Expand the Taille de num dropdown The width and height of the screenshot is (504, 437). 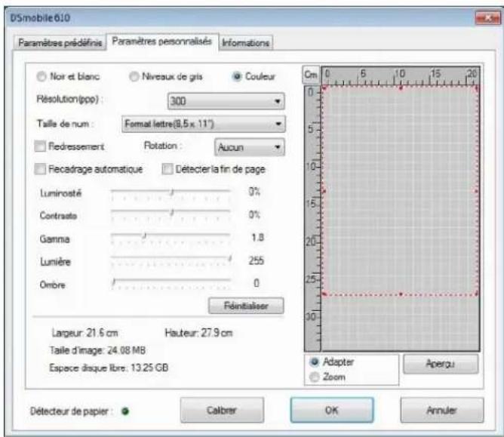point(203,124)
